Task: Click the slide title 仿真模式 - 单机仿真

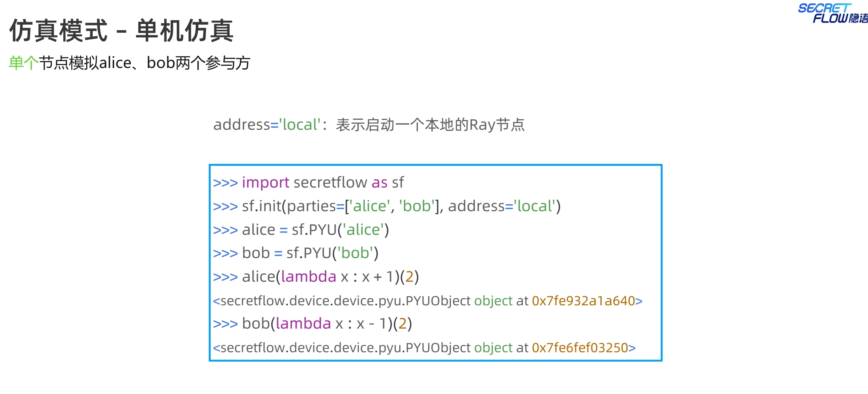Action: point(121,31)
